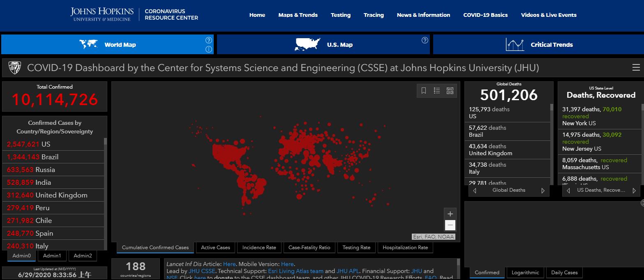Screen dimensions: 644x280
Task: Open the basemap gallery grid icon
Action: tap(450, 91)
